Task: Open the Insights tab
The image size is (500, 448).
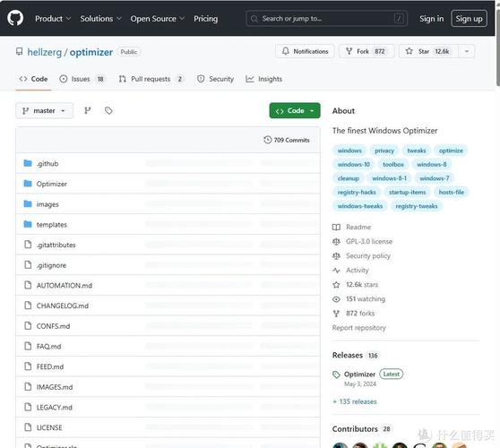Action: click(264, 79)
